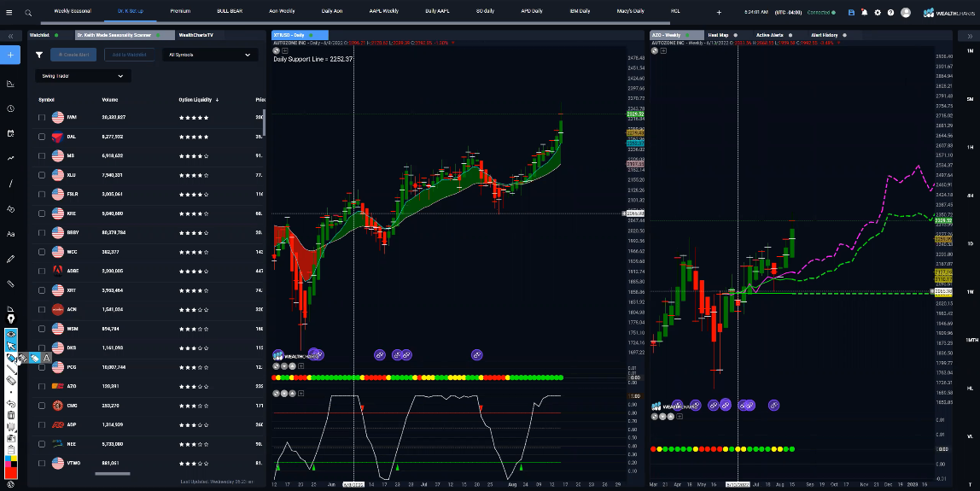Click the clipboard icon in annotation toolbar
This screenshot has width=980, height=491.
tap(10, 450)
